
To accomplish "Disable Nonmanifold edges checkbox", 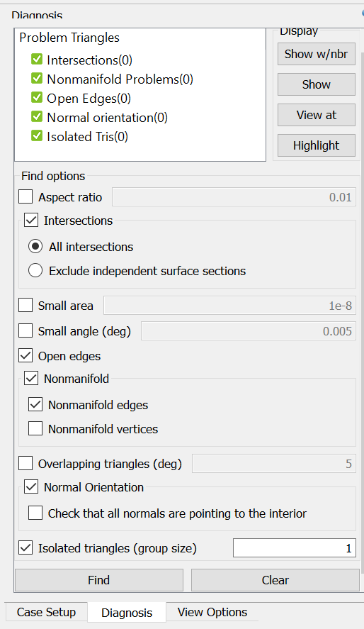I will point(35,405).
